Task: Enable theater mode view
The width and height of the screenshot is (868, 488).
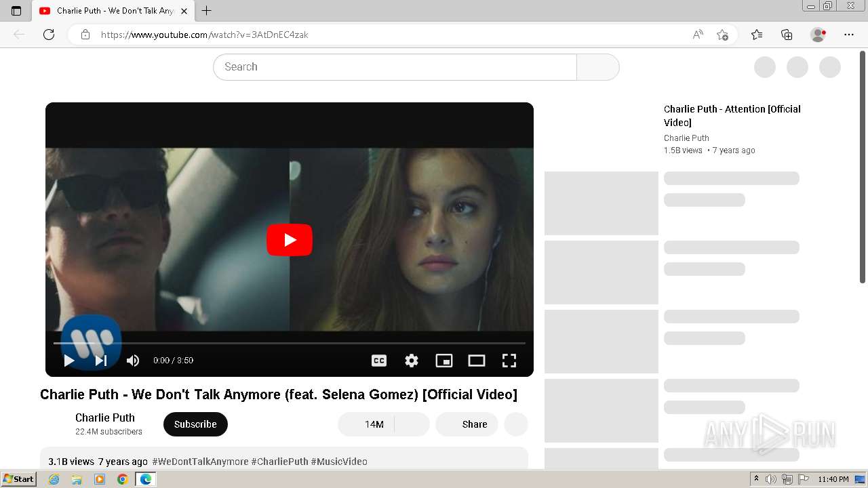Action: tap(477, 361)
